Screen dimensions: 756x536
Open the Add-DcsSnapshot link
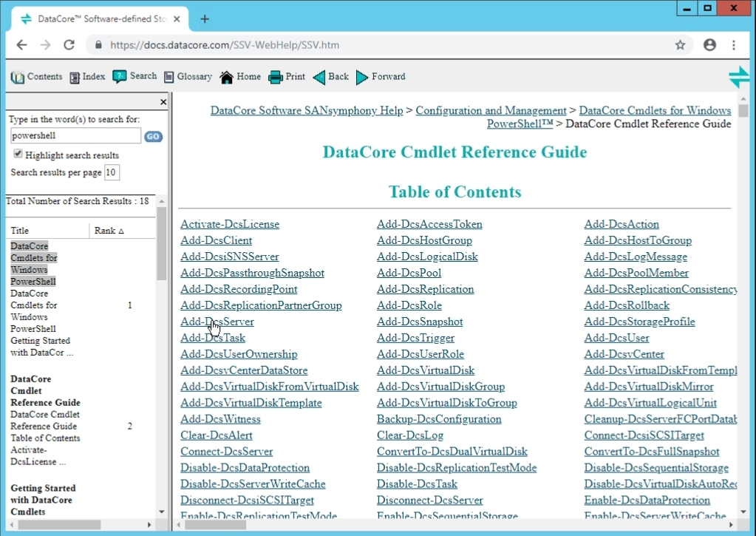tap(420, 322)
